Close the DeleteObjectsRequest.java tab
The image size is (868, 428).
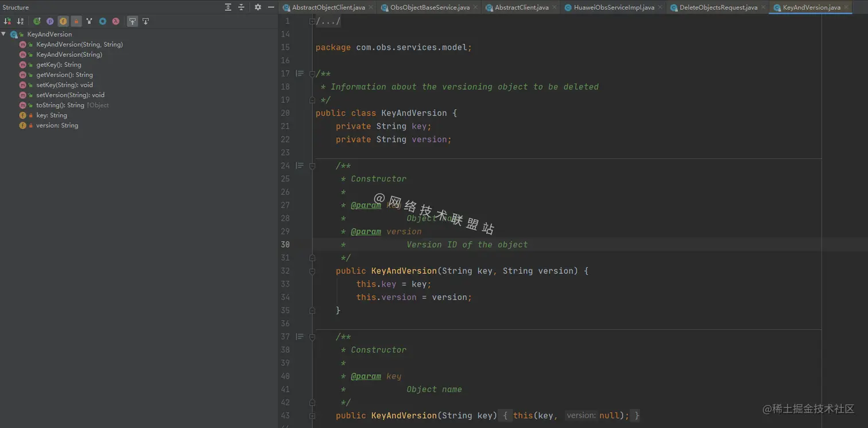click(x=764, y=7)
